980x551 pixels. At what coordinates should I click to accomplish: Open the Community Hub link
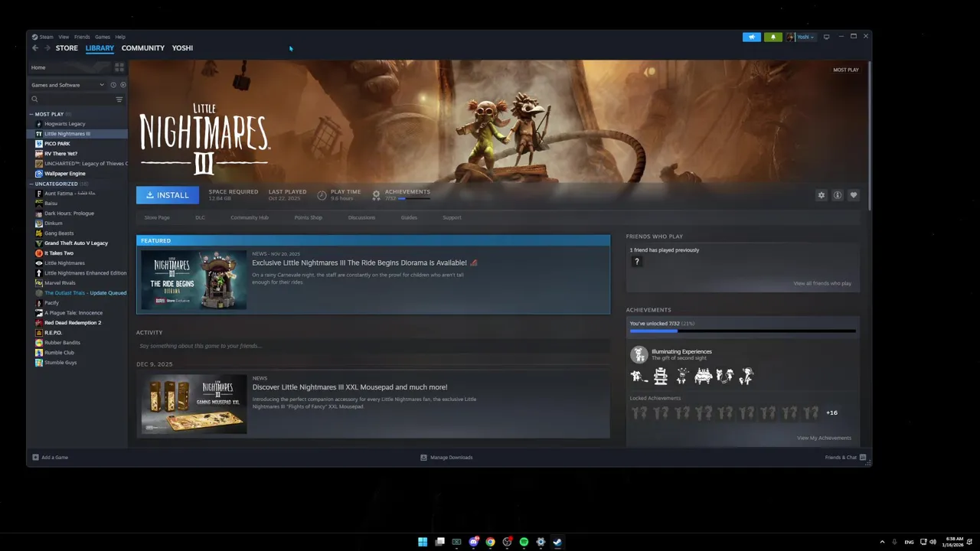coord(250,217)
